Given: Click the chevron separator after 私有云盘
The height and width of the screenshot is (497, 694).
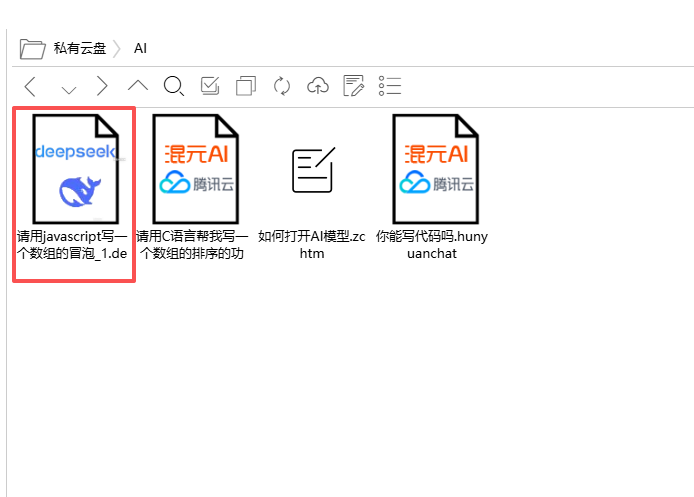Looking at the screenshot, I should (117, 48).
